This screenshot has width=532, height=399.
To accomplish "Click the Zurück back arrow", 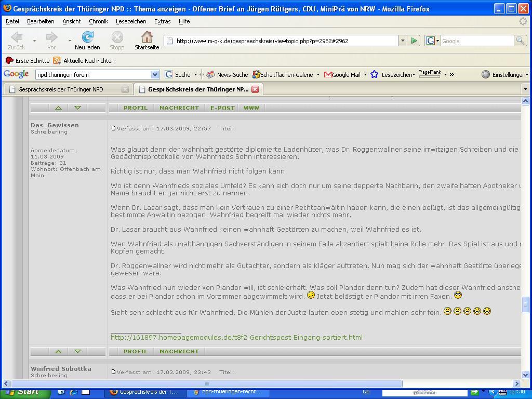I will click(x=16, y=37).
